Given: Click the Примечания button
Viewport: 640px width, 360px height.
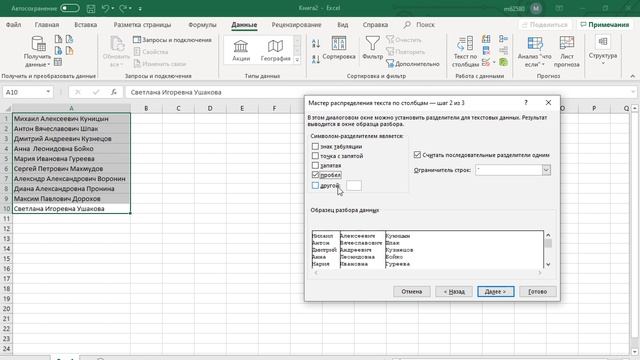Looking at the screenshot, I should (x=604, y=24).
